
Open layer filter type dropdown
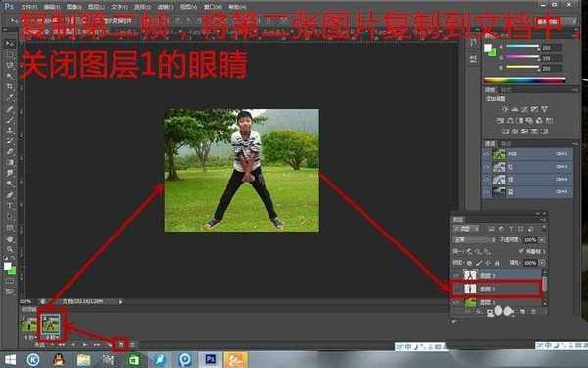click(x=465, y=229)
